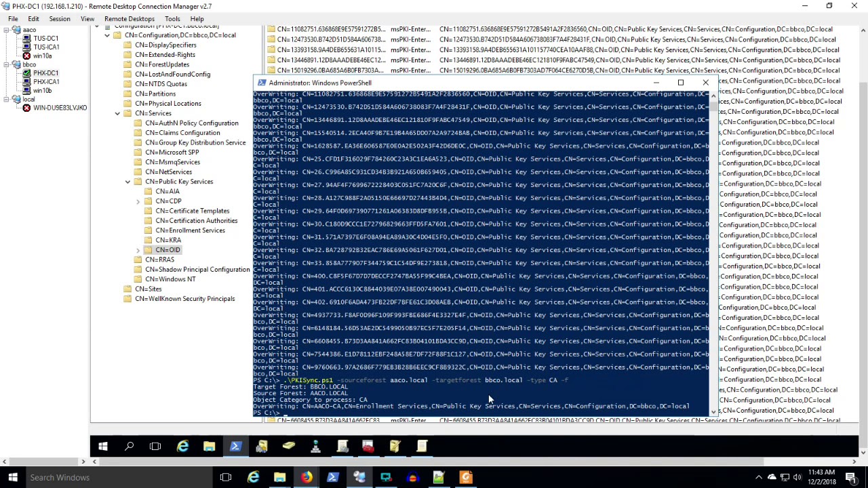Screen dimensions: 868x488
Task: Collapse the CN=Services node
Action: pos(117,113)
